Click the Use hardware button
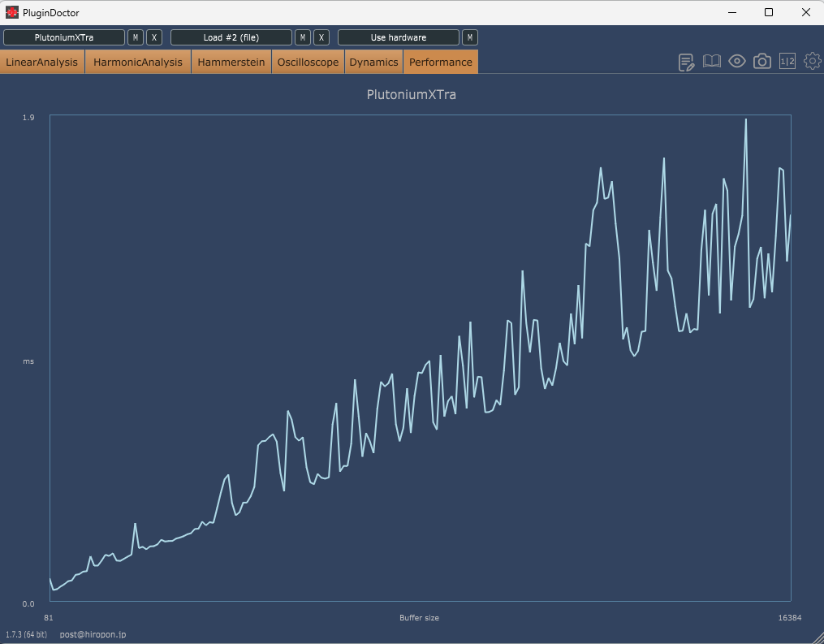The height and width of the screenshot is (644, 824). 399,37
